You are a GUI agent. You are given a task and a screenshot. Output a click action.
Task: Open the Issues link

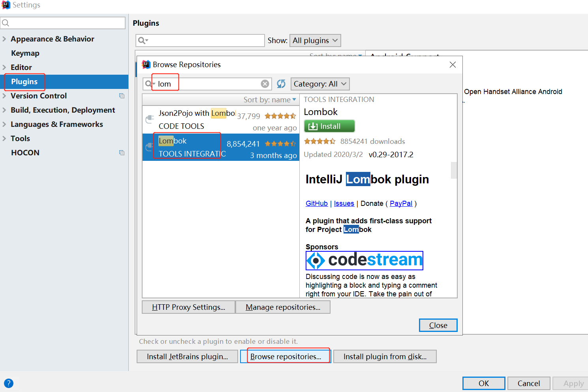(344, 203)
